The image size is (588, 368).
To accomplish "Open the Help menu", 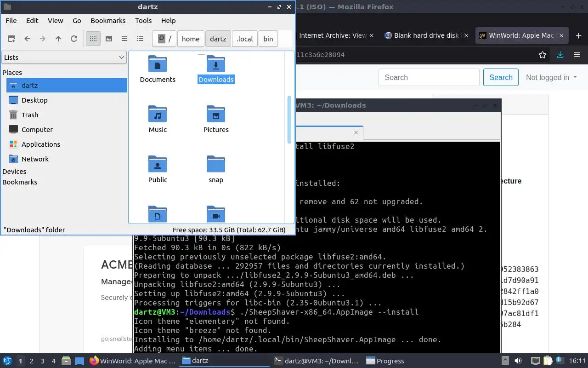I will click(x=169, y=21).
